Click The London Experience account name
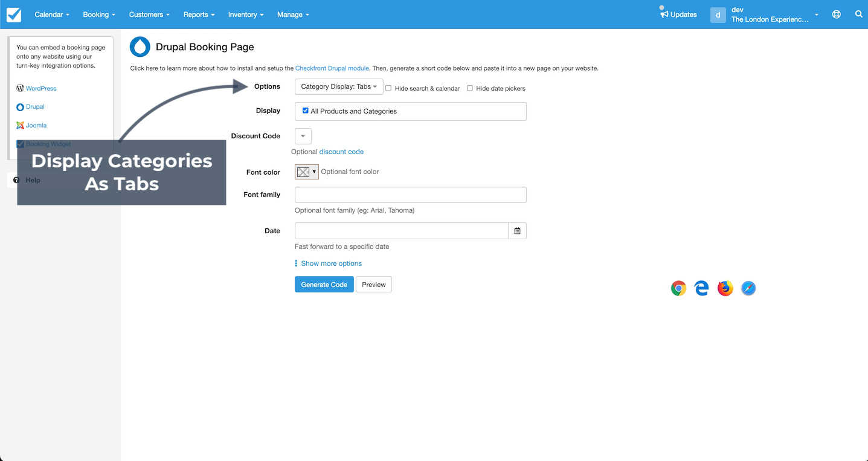This screenshot has height=461, width=868. pyautogui.click(x=770, y=19)
